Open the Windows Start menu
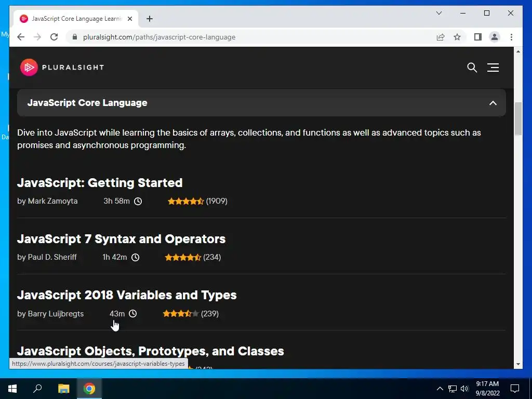Screen dimensions: 532x399 point(12,389)
